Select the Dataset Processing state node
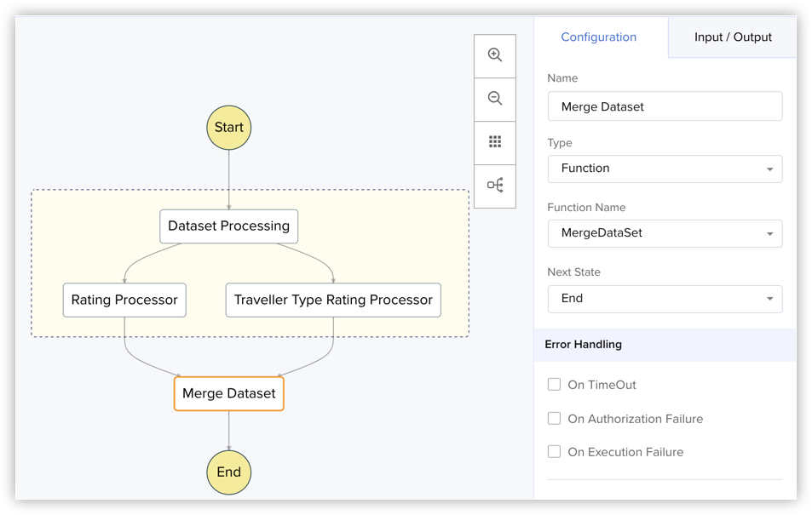The height and width of the screenshot is (515, 812). pos(229,226)
